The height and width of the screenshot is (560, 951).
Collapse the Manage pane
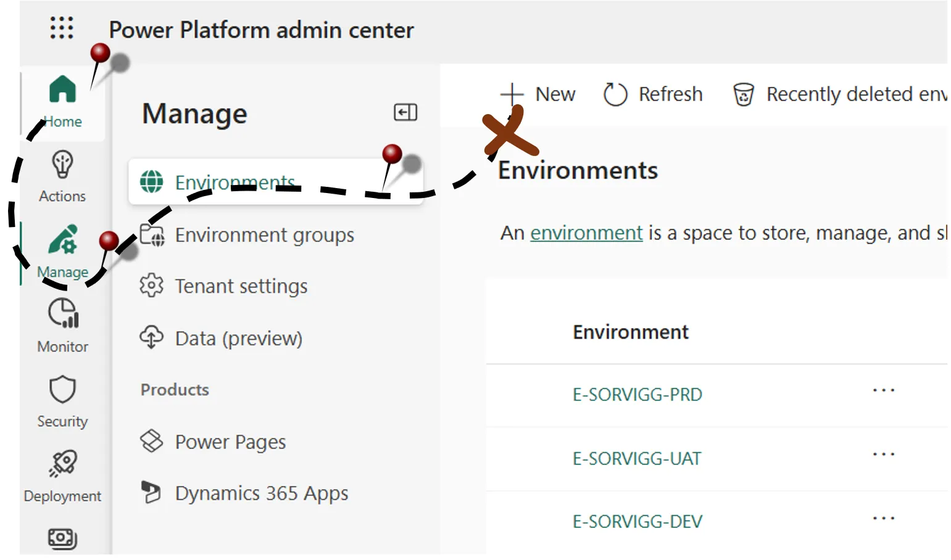pyautogui.click(x=405, y=112)
